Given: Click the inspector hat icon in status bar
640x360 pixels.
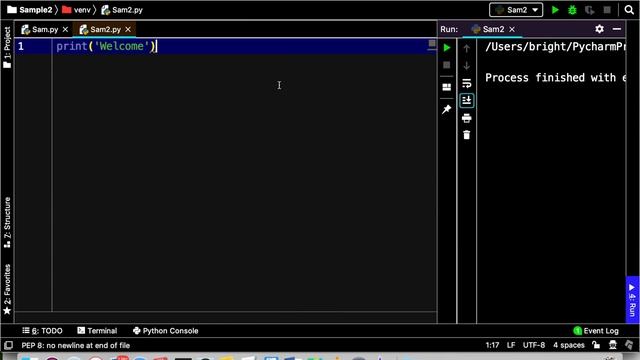Looking at the screenshot, I should (613, 345).
